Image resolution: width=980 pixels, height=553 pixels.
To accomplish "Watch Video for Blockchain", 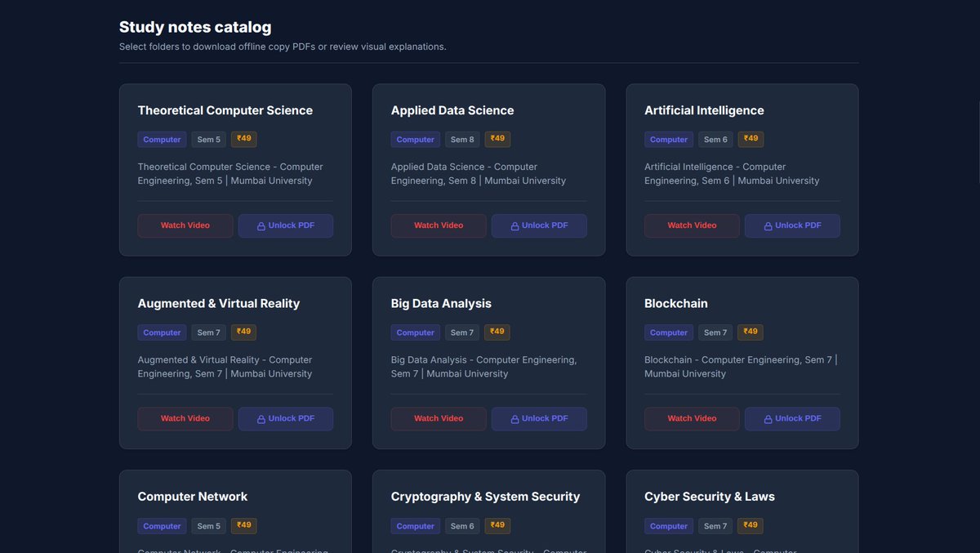I will click(x=692, y=418).
